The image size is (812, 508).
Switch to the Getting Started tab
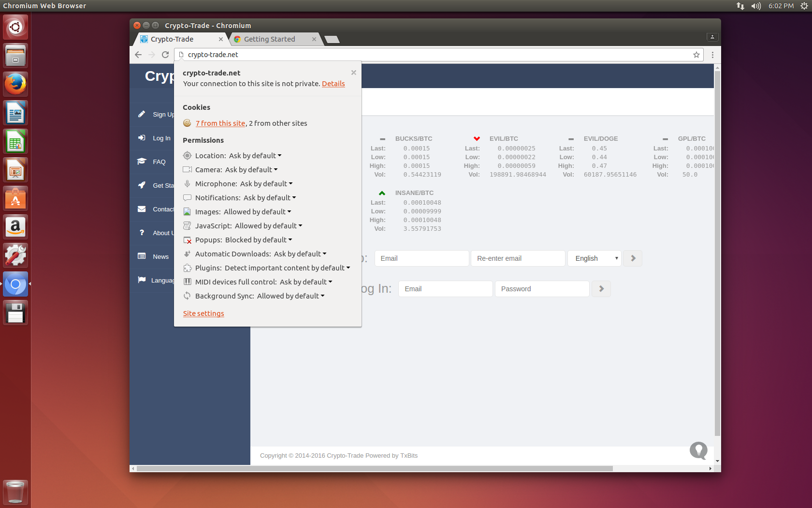(x=273, y=39)
